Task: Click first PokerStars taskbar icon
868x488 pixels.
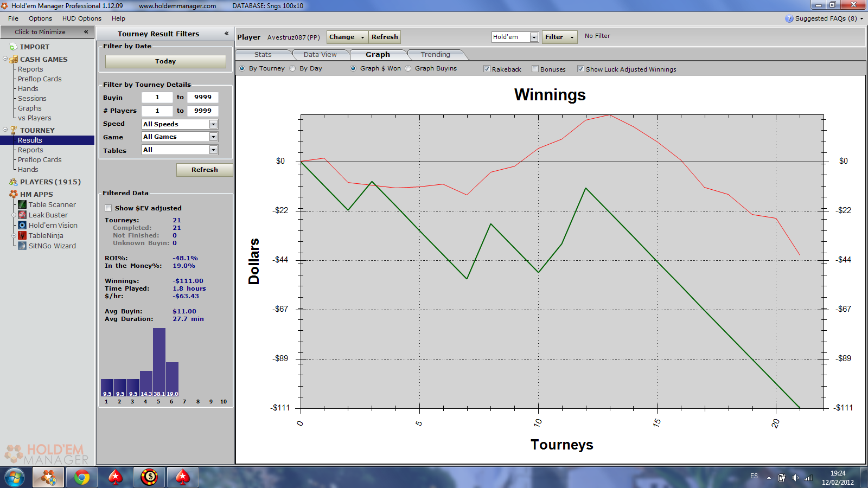Action: (x=116, y=477)
